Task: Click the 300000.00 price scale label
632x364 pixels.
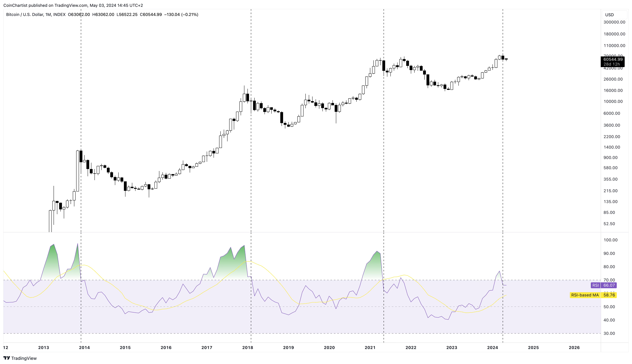Action: [614, 22]
